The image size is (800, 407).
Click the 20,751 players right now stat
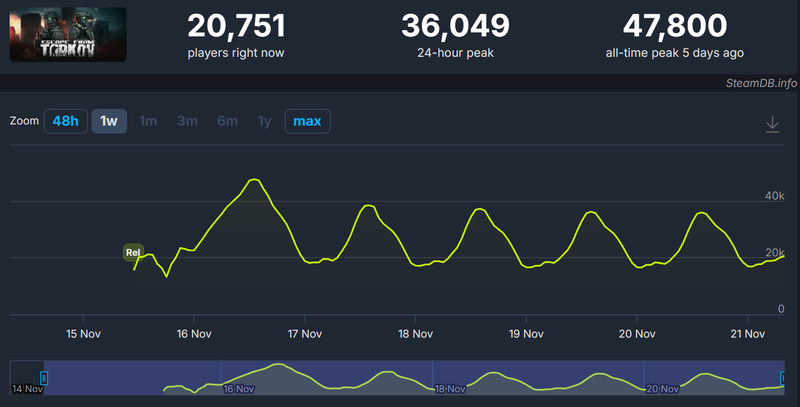pos(237,24)
